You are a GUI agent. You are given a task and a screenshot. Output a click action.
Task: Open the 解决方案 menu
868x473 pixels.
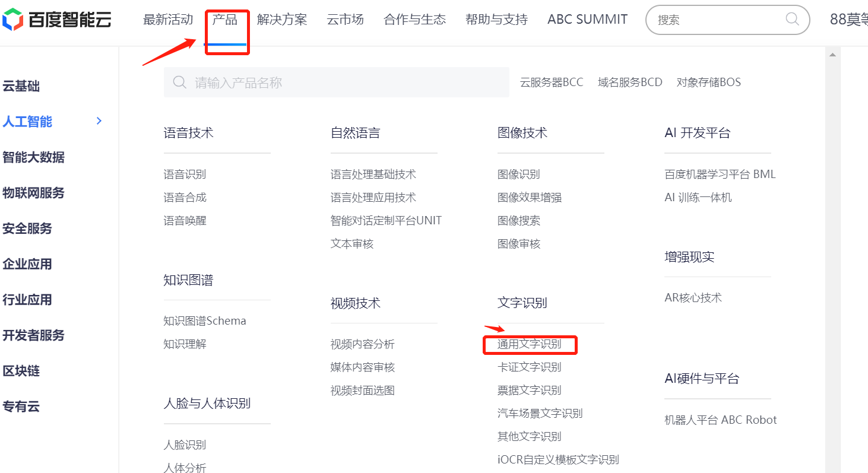pyautogui.click(x=282, y=20)
